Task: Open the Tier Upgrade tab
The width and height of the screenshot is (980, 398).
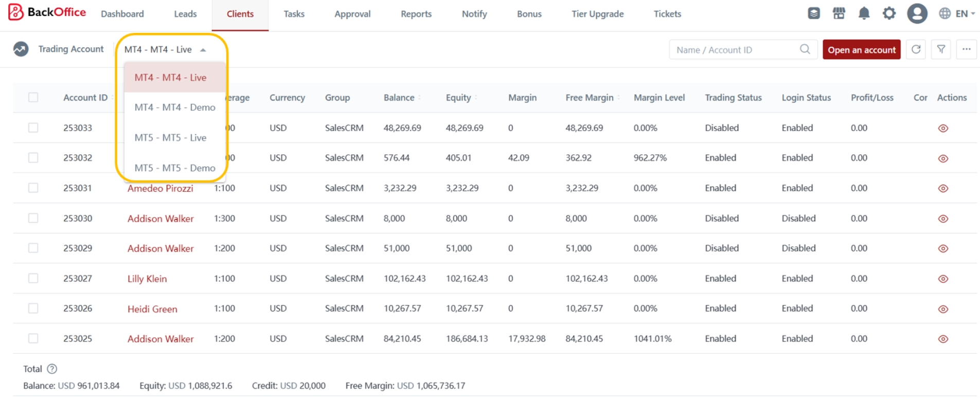Action: coord(597,14)
